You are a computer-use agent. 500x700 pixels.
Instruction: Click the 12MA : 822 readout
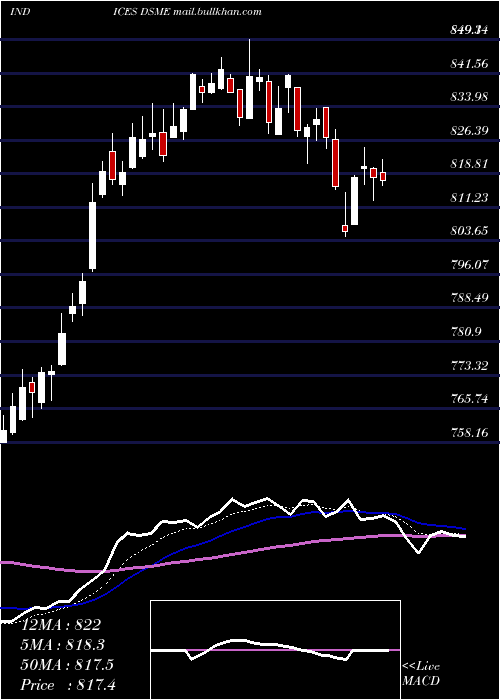coord(62,625)
